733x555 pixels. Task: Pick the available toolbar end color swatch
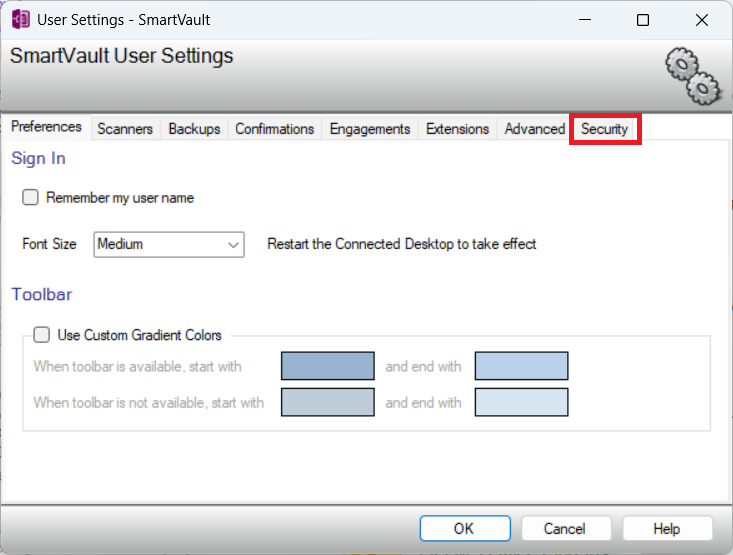coord(521,366)
